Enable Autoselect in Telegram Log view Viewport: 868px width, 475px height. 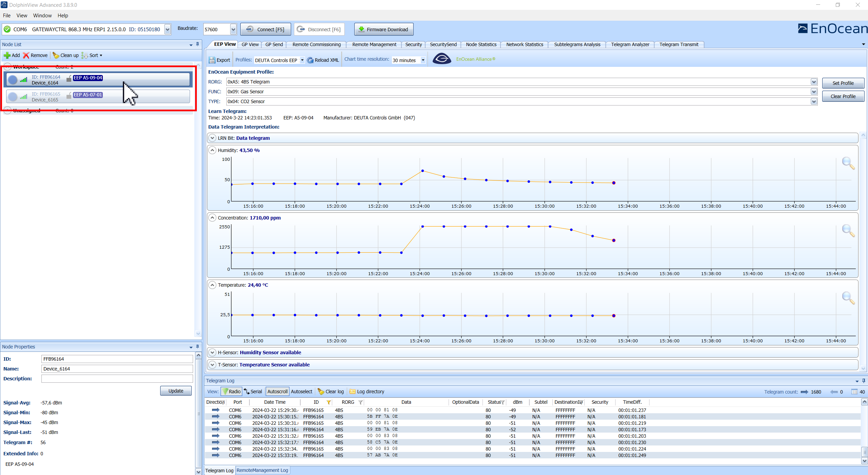click(301, 391)
